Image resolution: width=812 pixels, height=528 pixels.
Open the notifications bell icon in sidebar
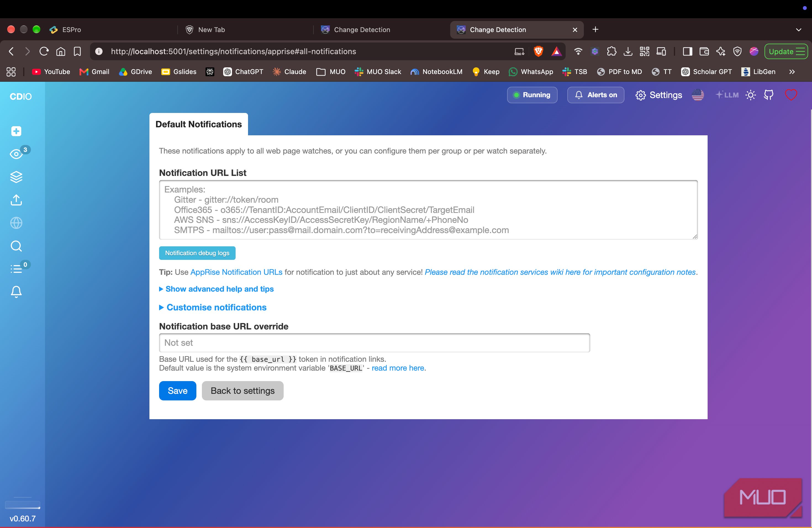16,292
